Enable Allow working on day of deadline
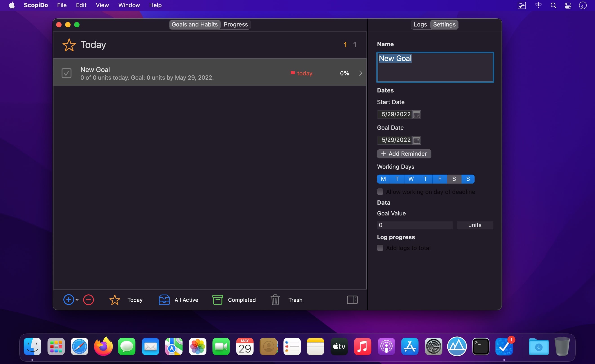 (x=380, y=191)
